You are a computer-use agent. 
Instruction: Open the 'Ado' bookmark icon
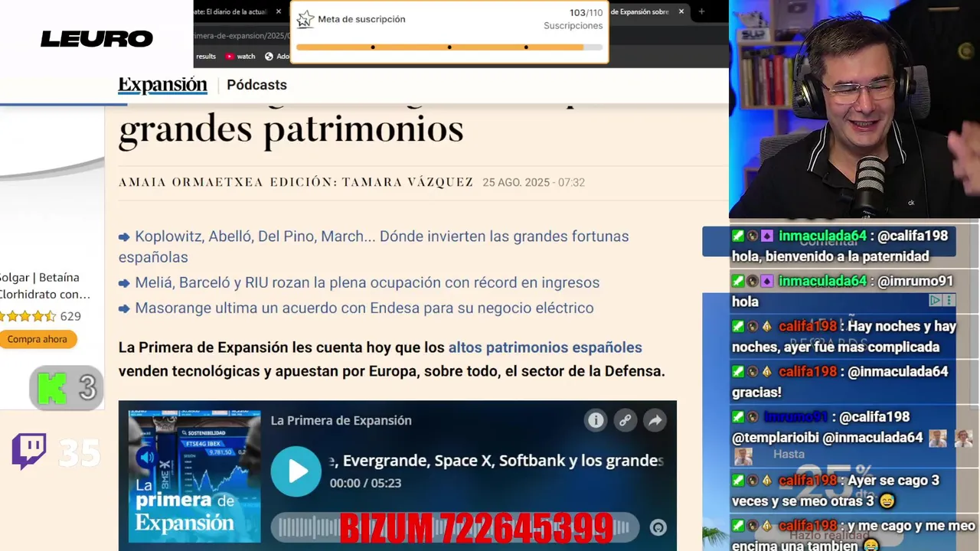(x=277, y=56)
